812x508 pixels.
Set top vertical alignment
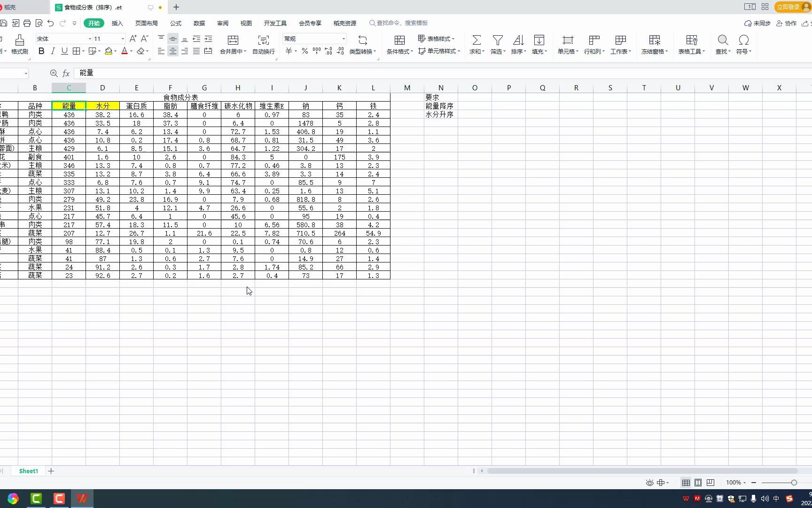[x=161, y=39]
